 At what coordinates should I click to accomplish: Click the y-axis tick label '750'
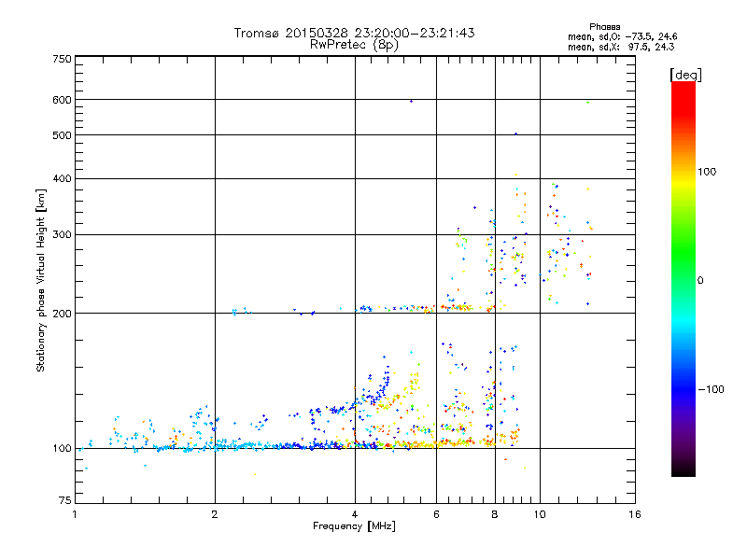pyautogui.click(x=62, y=59)
